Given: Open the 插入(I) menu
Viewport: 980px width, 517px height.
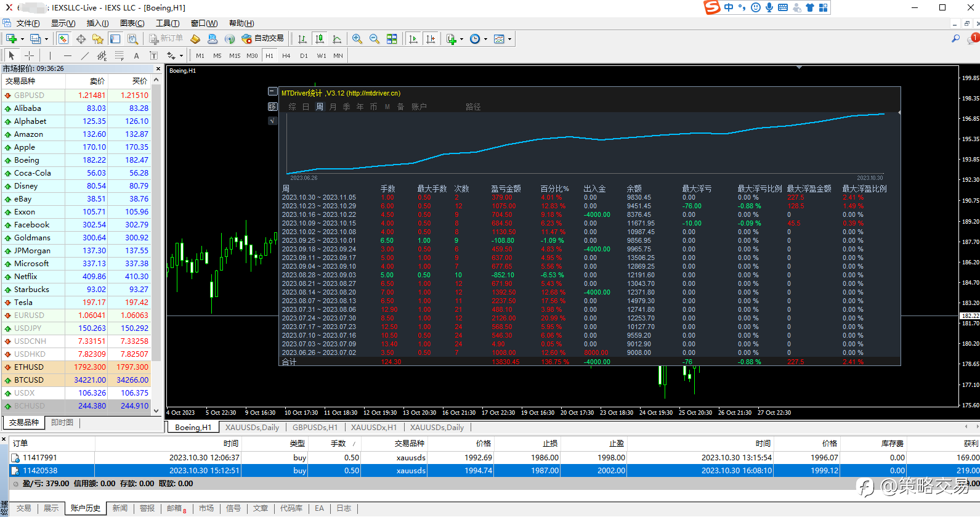Looking at the screenshot, I should tap(97, 23).
